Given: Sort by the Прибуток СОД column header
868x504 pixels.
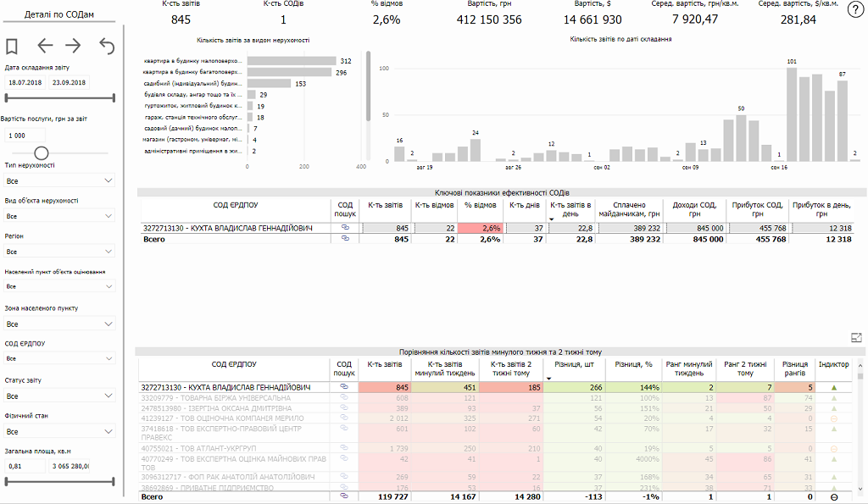Looking at the screenshot, I should point(759,208).
